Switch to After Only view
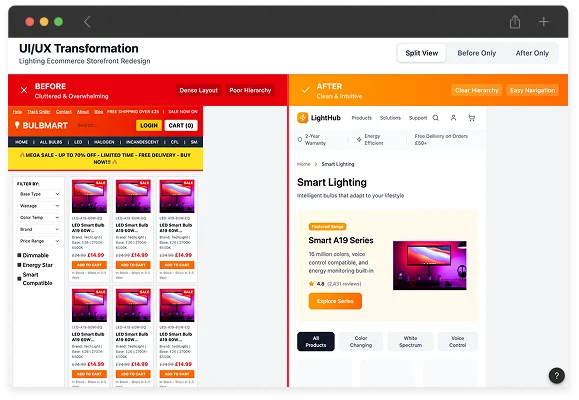The height and width of the screenshot is (400, 579). pyautogui.click(x=532, y=53)
